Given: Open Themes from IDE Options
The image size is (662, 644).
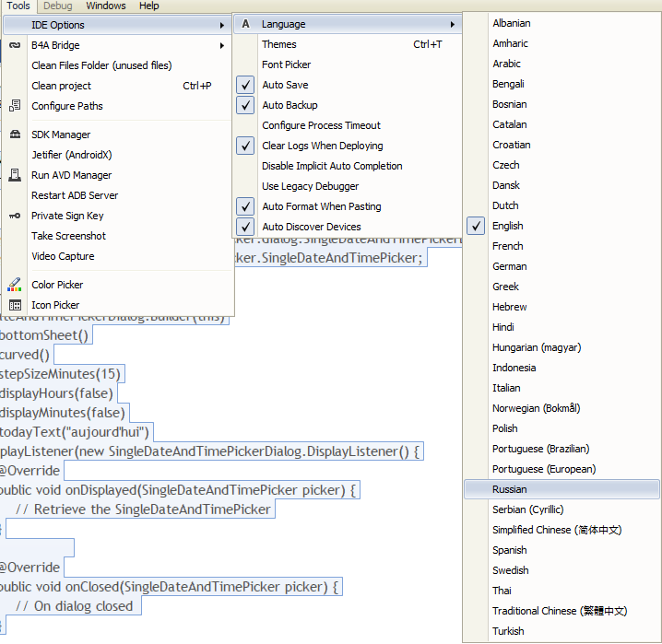Looking at the screenshot, I should click(279, 44).
